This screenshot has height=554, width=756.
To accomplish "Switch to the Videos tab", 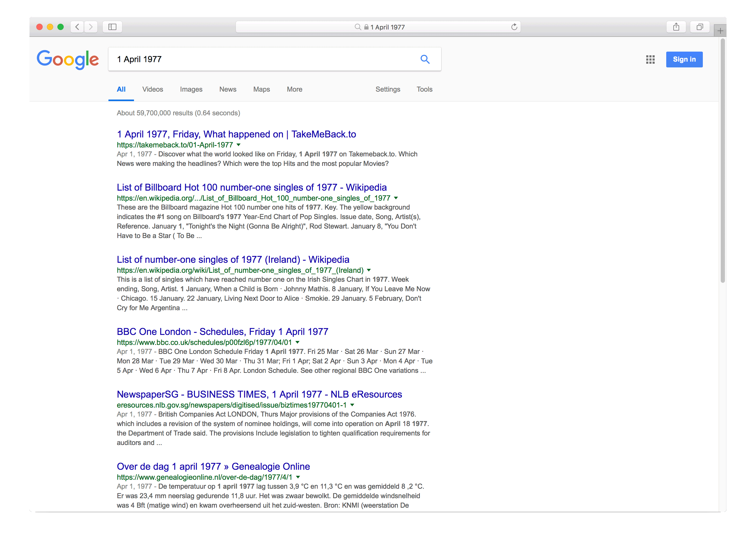I will [152, 89].
